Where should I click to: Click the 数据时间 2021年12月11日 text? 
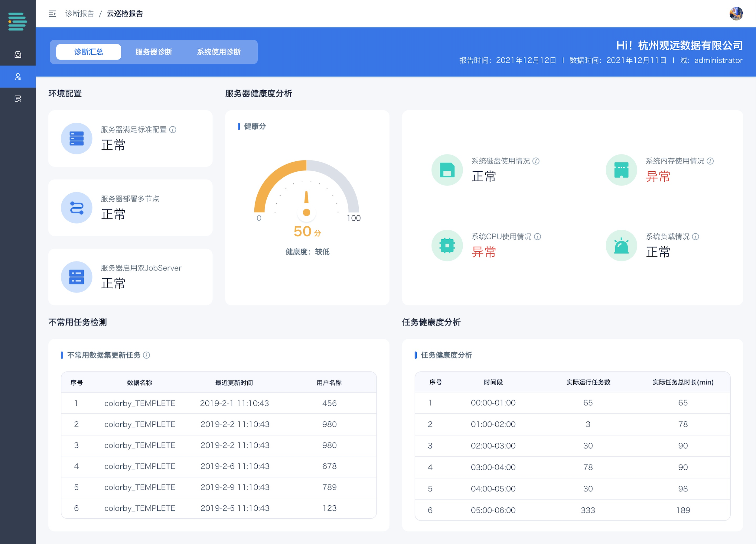[x=618, y=60]
